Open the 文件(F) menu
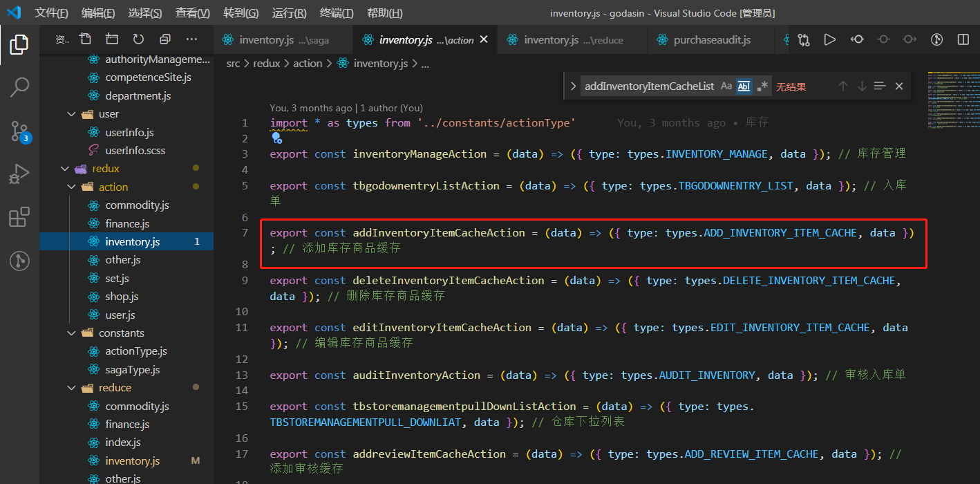 click(52, 13)
